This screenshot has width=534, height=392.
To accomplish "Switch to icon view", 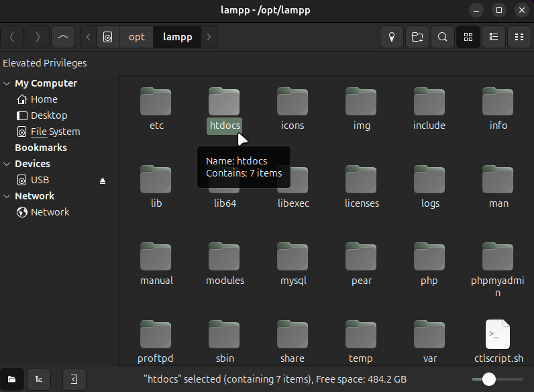I will click(x=468, y=37).
